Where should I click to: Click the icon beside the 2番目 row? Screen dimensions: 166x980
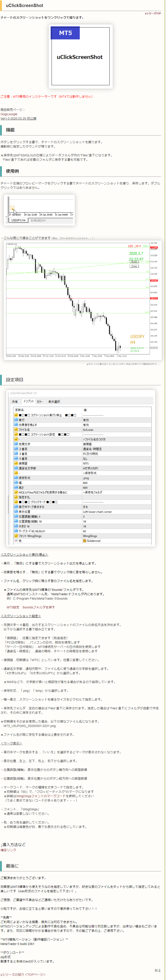[x=16, y=449]
